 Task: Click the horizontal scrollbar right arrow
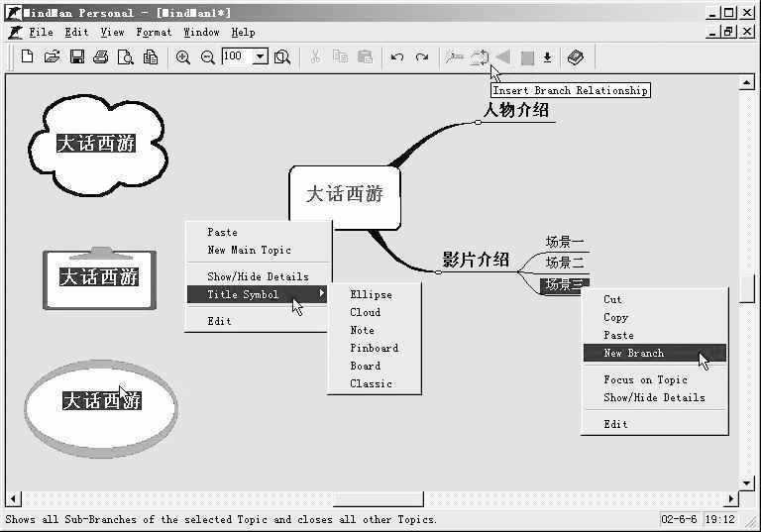click(x=731, y=498)
